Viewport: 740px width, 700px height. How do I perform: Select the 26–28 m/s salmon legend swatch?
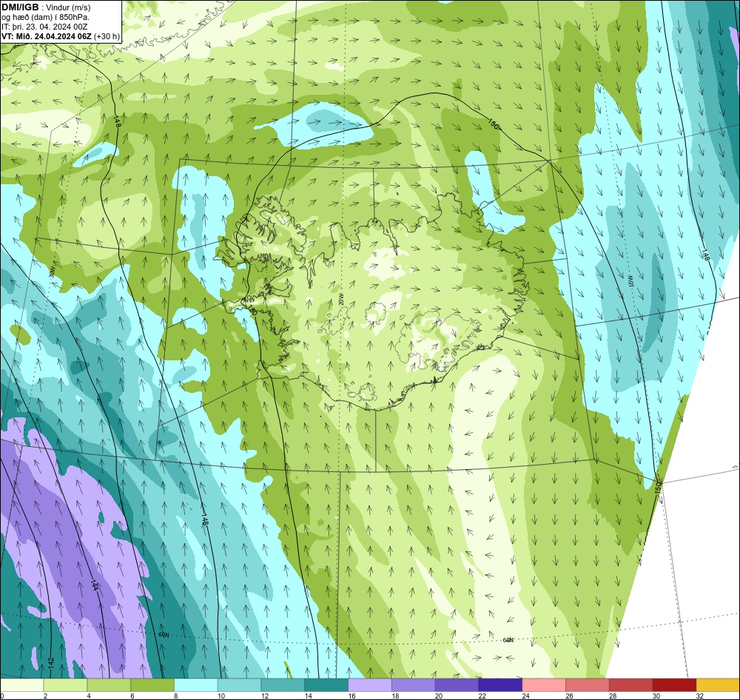588,685
